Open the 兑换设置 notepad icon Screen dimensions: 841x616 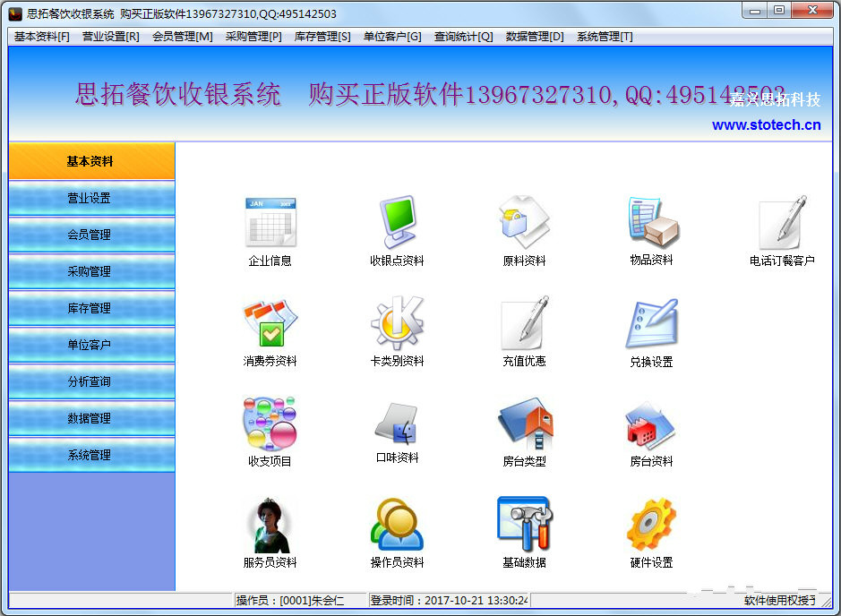652,322
